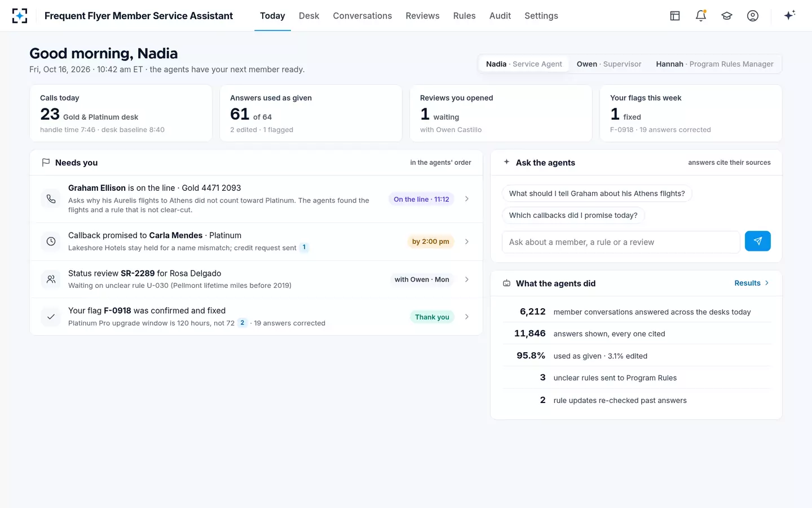The image size is (812, 508).
Task: Open notifications bell
Action: coord(701,16)
